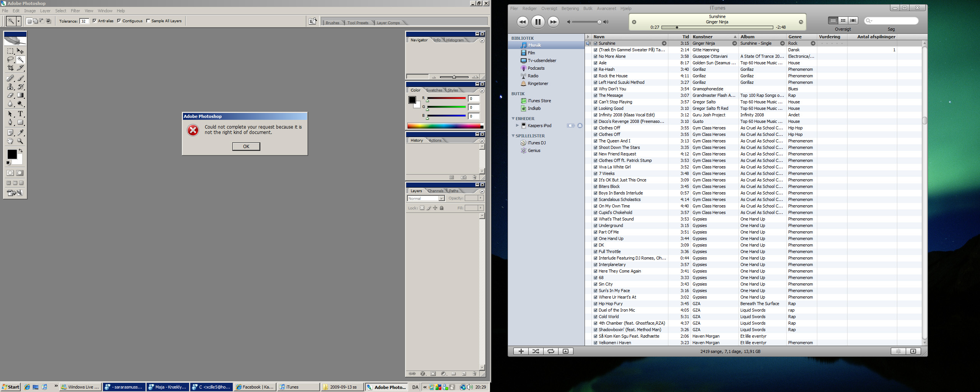Open iTunes Betjening menu
The image size is (980, 392).
coord(570,8)
